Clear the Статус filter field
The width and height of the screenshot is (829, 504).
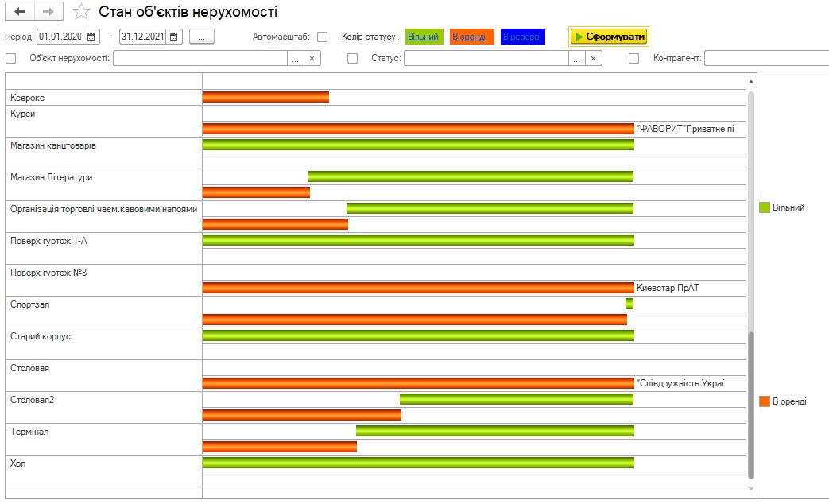[x=593, y=58]
